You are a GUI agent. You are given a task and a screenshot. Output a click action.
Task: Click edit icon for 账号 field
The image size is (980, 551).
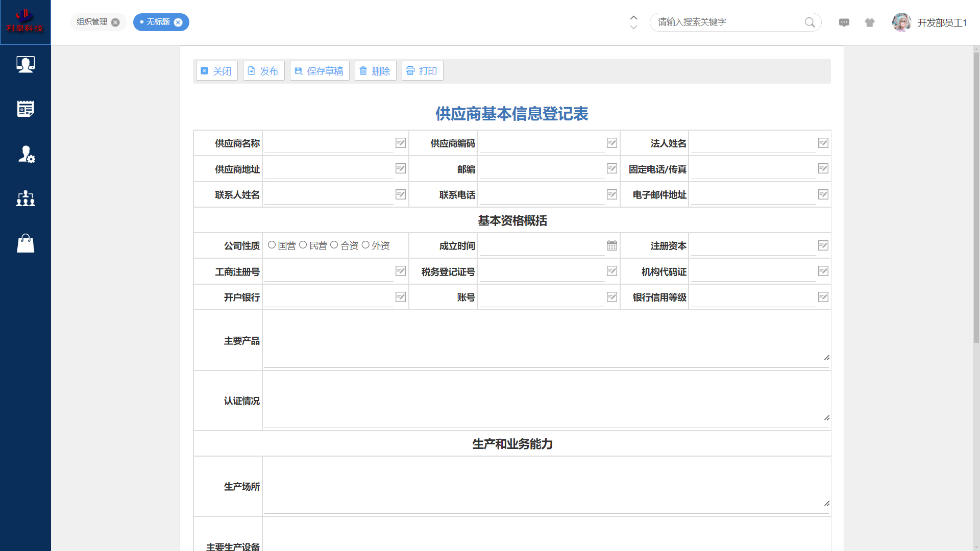tap(612, 297)
